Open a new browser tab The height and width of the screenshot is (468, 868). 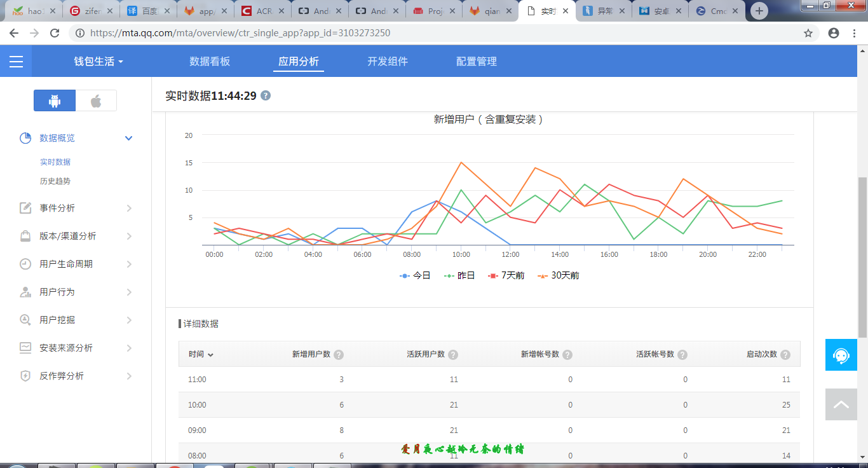759,11
